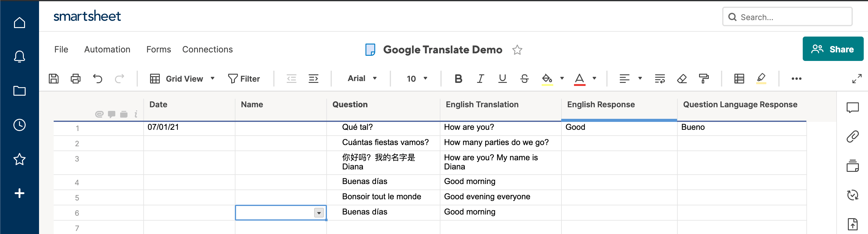Click the Filter button
Viewport: 868px width, 234px height.
[244, 79]
